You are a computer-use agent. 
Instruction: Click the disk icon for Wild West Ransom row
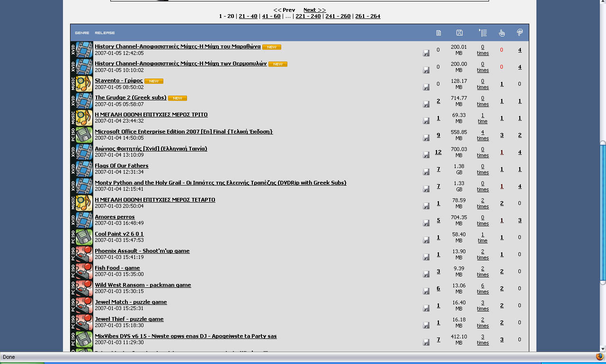point(426,292)
